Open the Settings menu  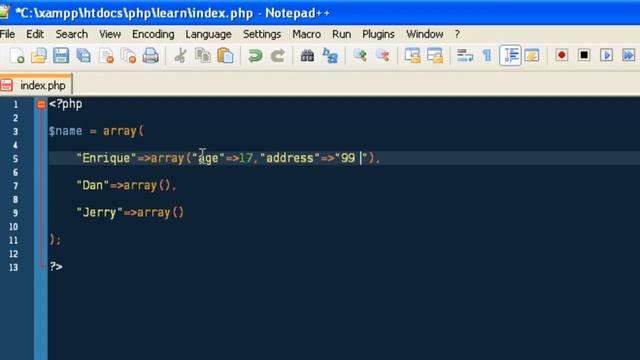[262, 34]
